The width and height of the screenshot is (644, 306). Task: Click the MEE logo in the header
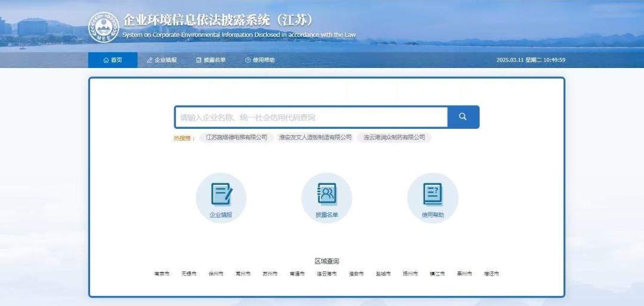coord(104,27)
